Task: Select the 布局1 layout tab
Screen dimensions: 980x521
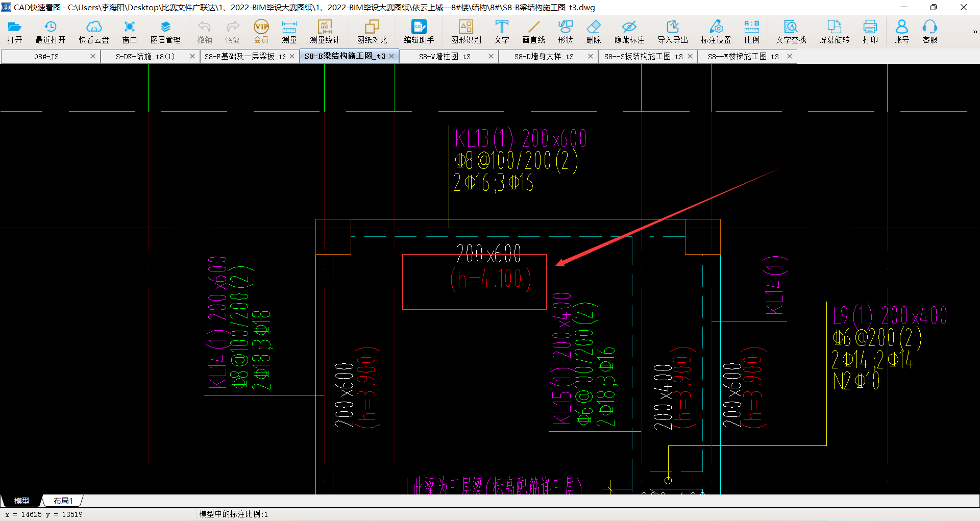Action: [x=63, y=501]
